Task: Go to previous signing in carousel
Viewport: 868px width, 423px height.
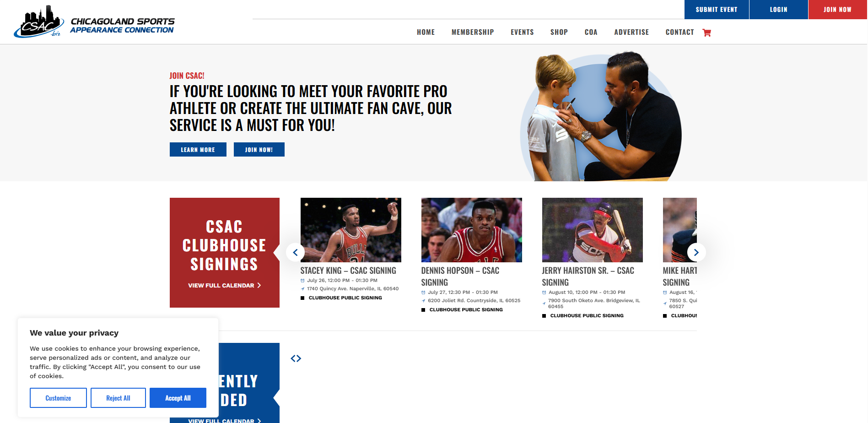Action: [x=295, y=252]
